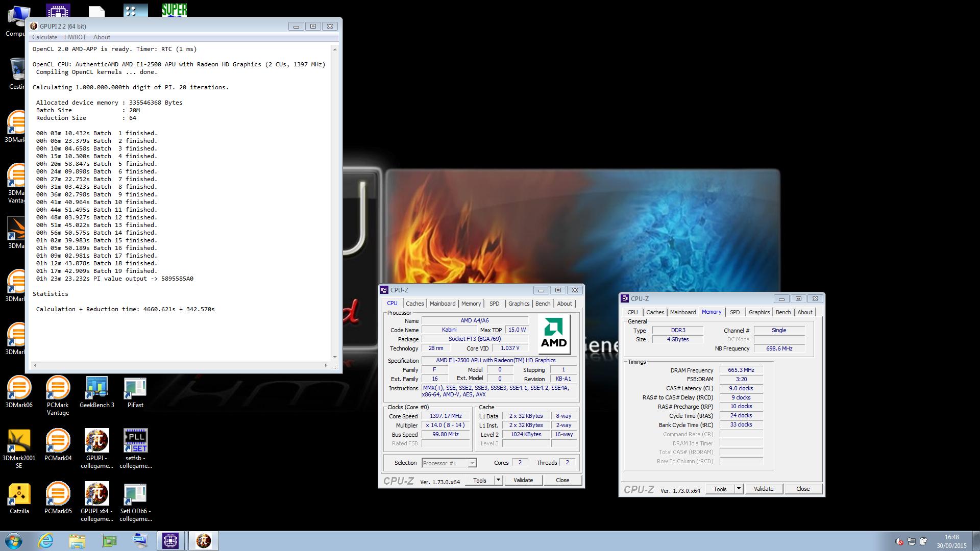980x551 pixels.
Task: Click the power plug tray icon
Action: coord(923,541)
